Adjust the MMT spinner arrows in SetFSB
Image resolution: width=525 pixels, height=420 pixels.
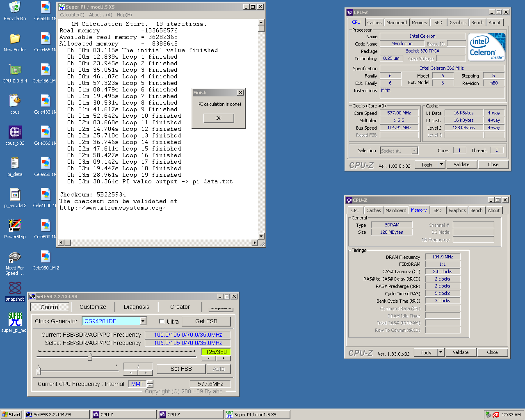[x=150, y=384]
